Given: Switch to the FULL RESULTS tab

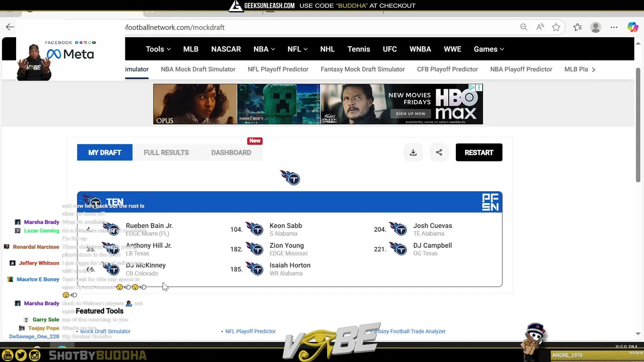Looking at the screenshot, I should [166, 152].
